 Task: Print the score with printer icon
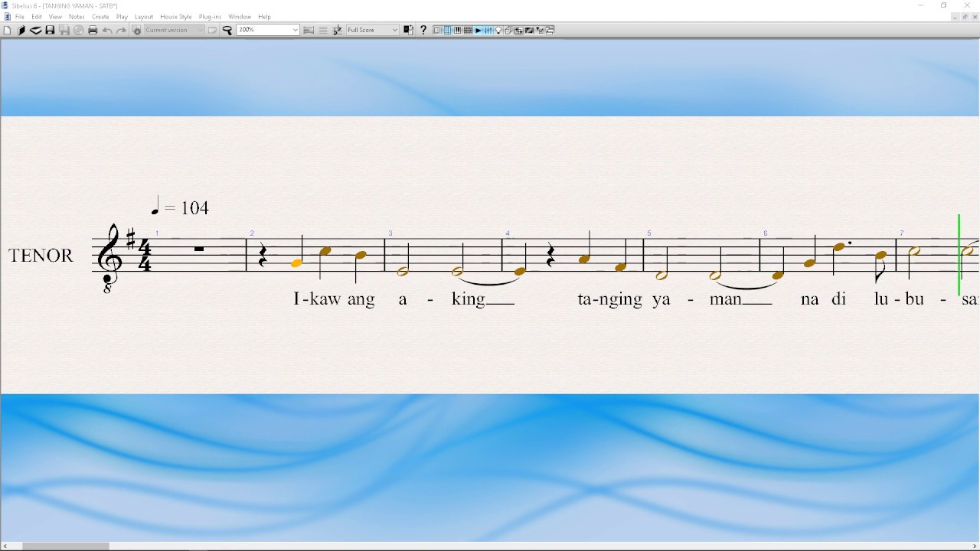pos(93,30)
